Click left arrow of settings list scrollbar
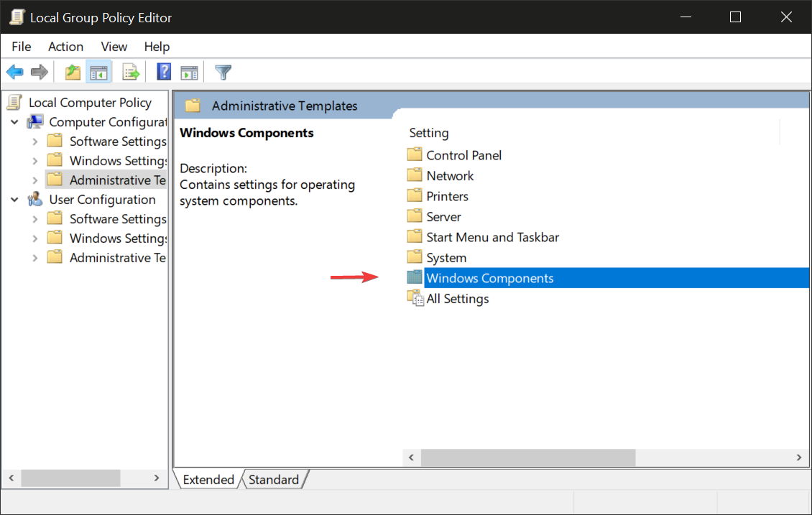 411,458
